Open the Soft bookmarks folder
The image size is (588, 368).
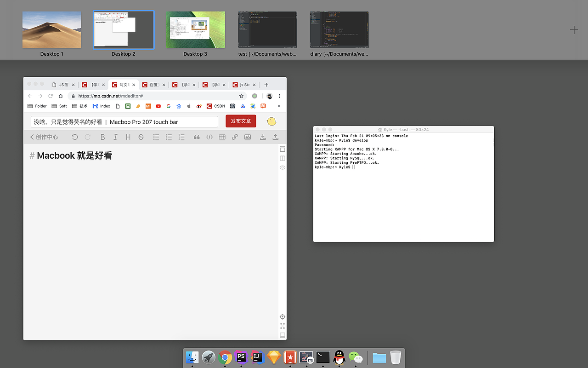tap(59, 106)
